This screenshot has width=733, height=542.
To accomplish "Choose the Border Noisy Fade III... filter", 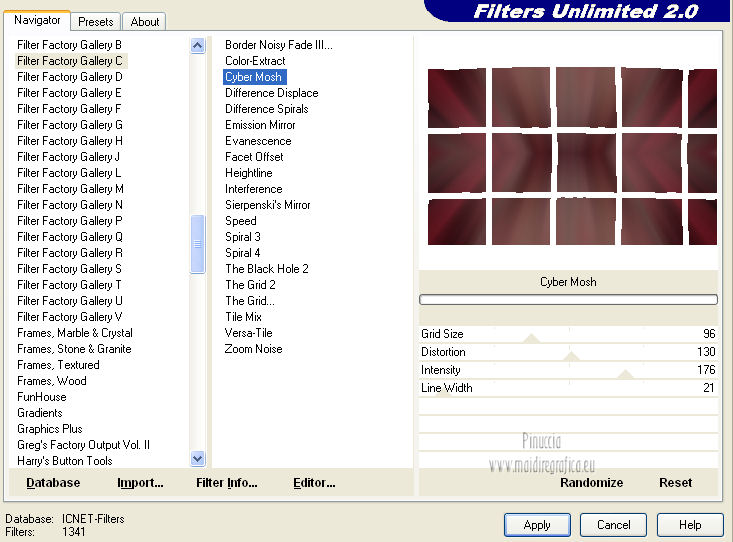I will 279,45.
